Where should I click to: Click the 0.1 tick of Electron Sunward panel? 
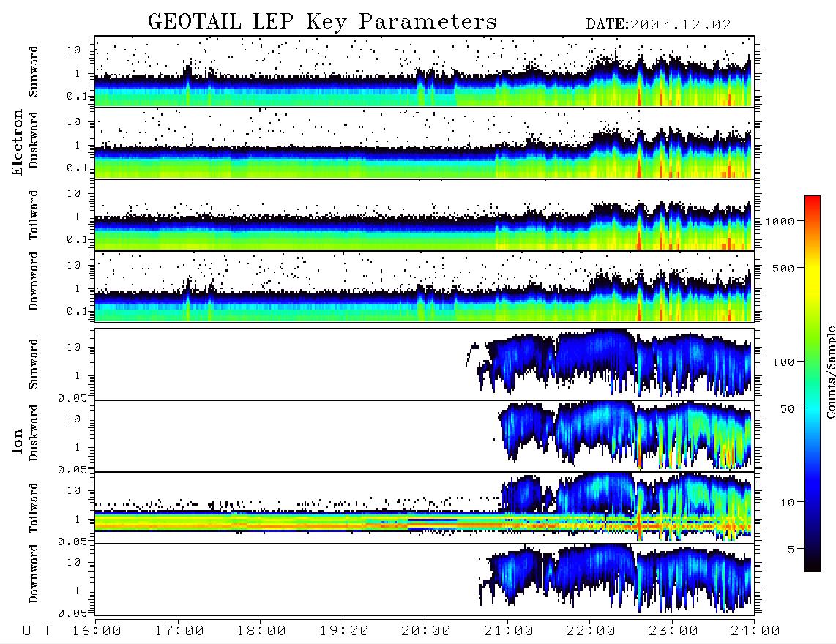(x=77, y=96)
